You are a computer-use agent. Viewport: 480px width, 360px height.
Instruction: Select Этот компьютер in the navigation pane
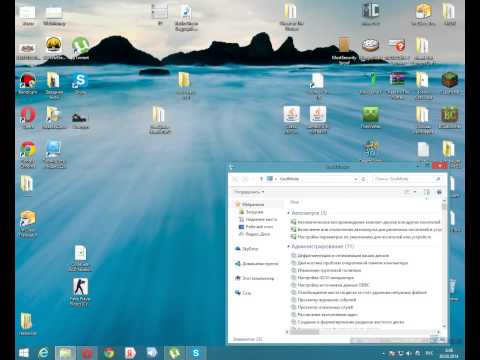(255, 278)
